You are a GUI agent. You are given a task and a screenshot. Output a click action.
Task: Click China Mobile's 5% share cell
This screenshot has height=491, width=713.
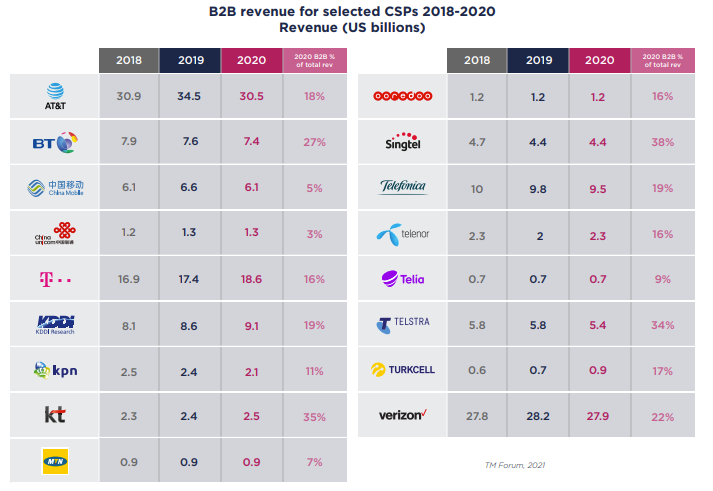click(x=314, y=188)
